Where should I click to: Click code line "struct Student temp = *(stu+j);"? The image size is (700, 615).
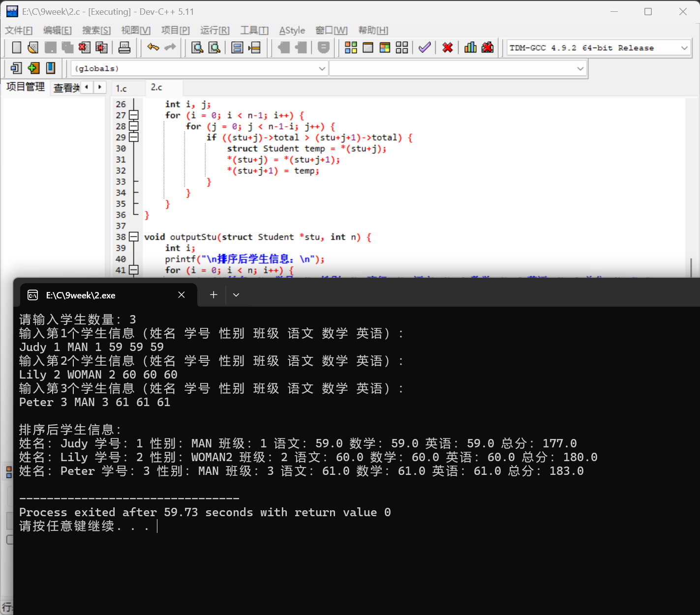306,148
